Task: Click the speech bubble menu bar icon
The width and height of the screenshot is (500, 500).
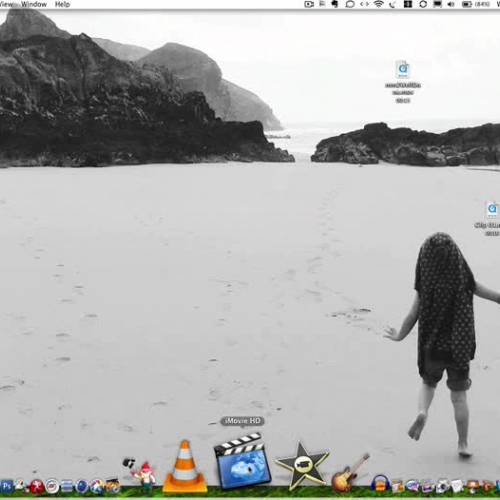Action: [x=350, y=4]
